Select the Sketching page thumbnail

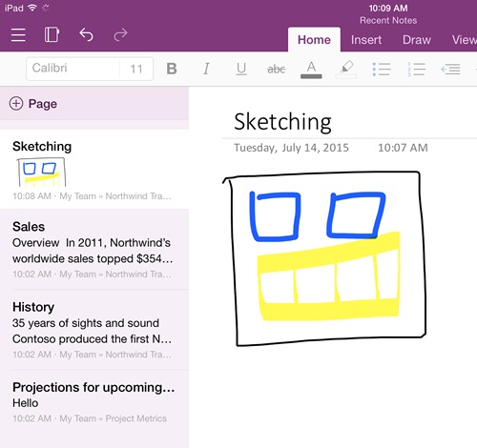[x=42, y=172]
